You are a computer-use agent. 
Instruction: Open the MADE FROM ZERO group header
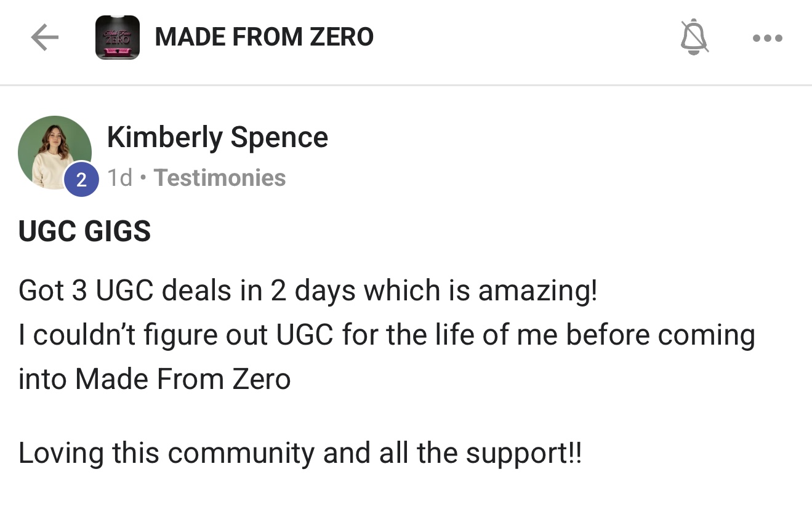[265, 37]
